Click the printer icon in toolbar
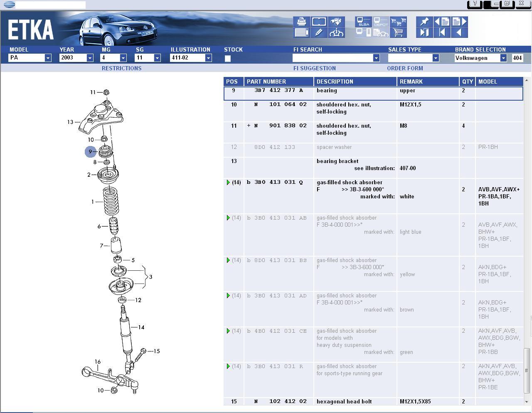The height and width of the screenshot is (413, 532). (x=301, y=22)
